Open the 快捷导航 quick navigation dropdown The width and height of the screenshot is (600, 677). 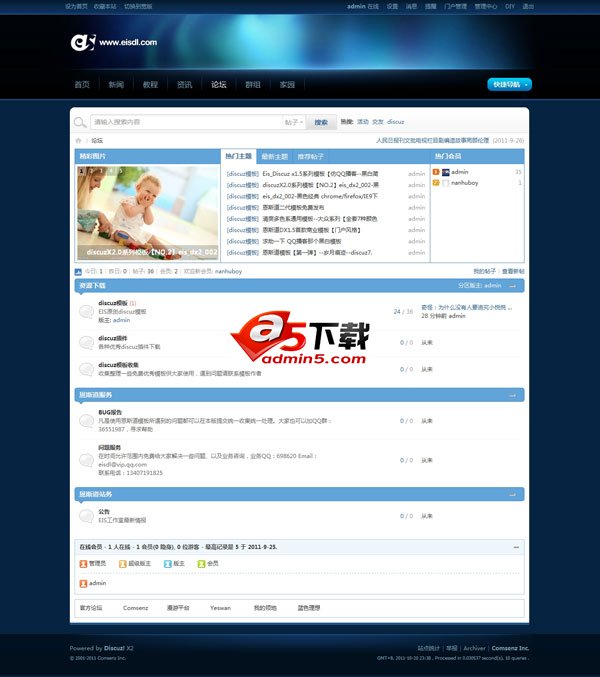pyautogui.click(x=509, y=85)
